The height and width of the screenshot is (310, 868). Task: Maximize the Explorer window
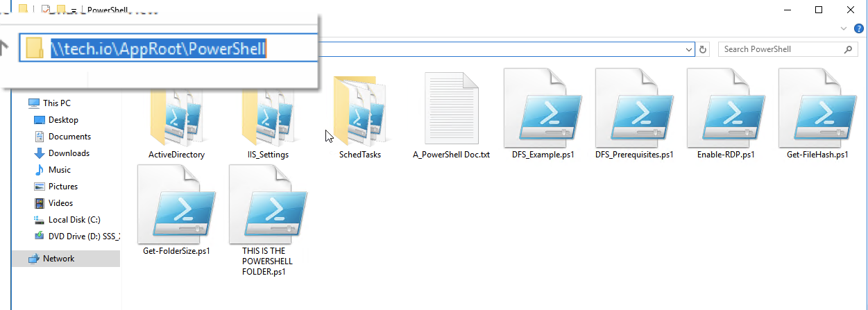pos(819,10)
